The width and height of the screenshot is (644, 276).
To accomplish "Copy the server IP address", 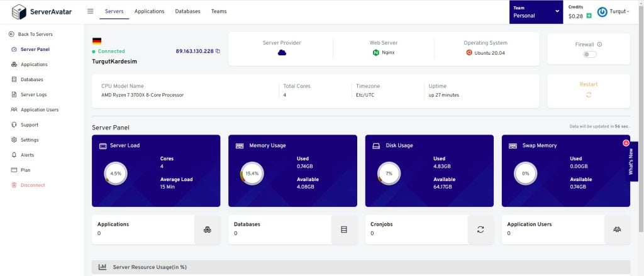I will [x=218, y=51].
